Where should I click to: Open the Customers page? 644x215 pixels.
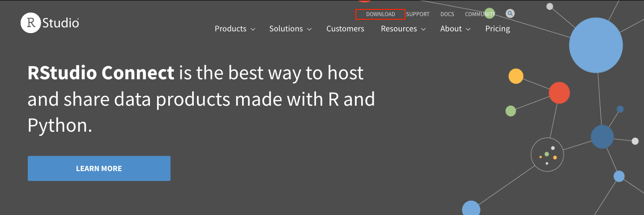345,29
